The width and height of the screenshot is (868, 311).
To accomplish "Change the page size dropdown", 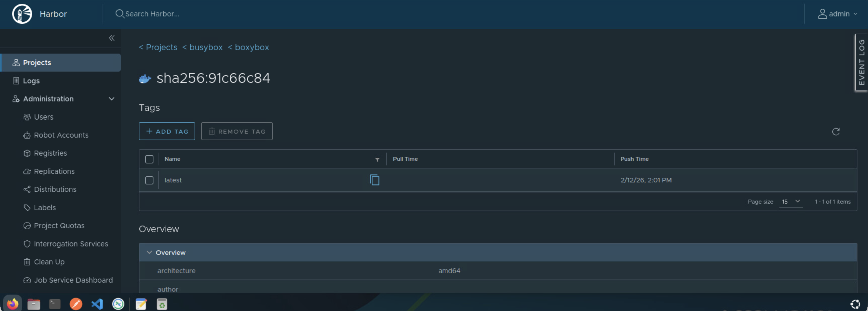I will click(x=791, y=202).
